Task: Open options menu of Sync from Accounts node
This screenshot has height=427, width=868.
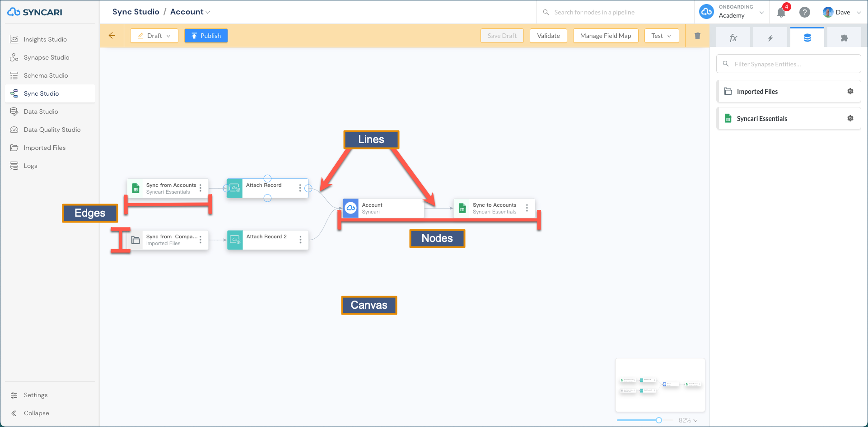Action: coord(201,188)
